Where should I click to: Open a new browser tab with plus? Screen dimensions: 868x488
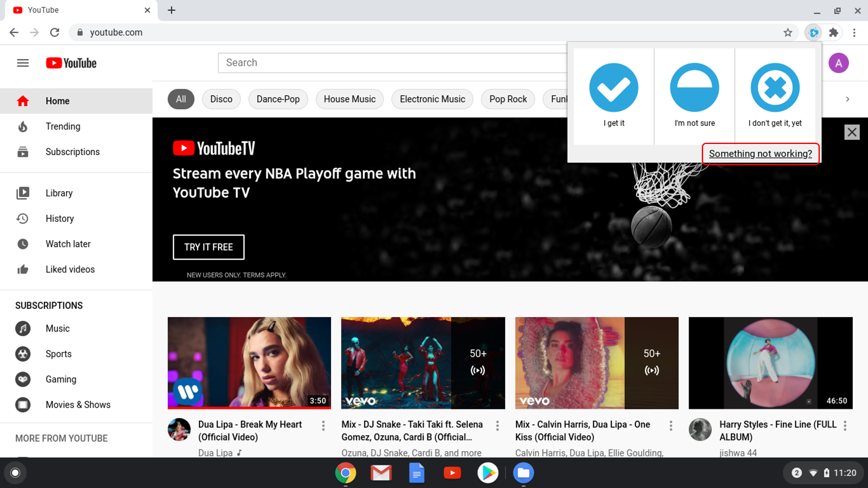171,10
